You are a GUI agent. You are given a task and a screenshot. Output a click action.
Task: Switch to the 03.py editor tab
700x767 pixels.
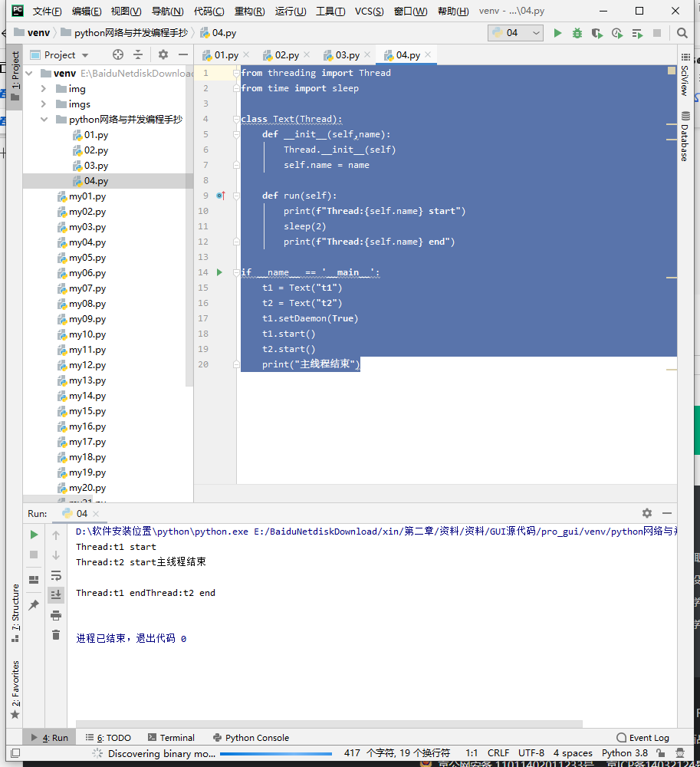pyautogui.click(x=347, y=54)
